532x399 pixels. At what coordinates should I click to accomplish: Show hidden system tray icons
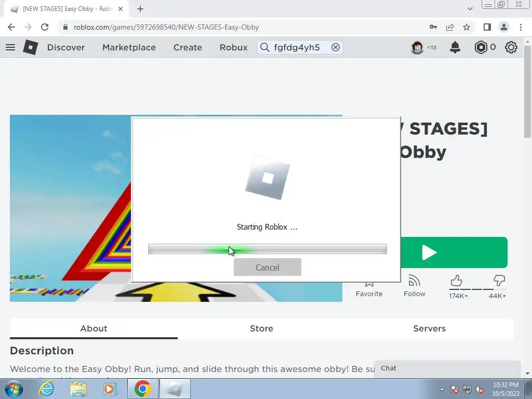442,390
